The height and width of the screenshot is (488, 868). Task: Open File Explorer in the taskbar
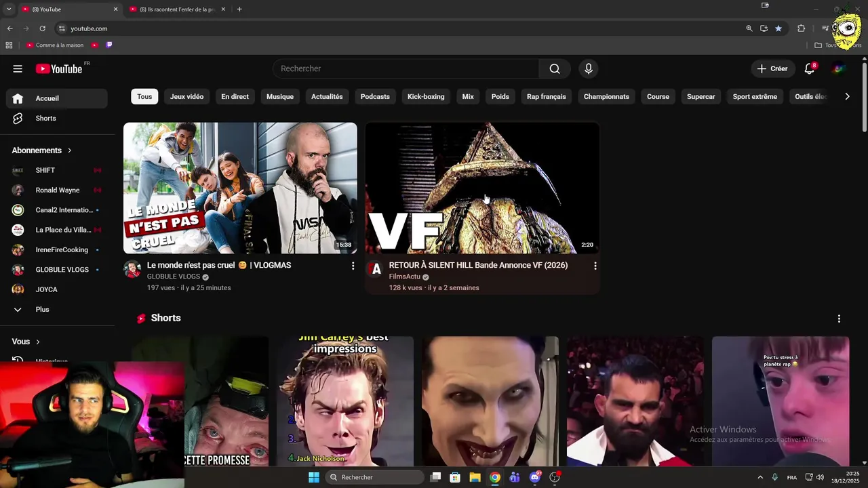[x=475, y=477]
